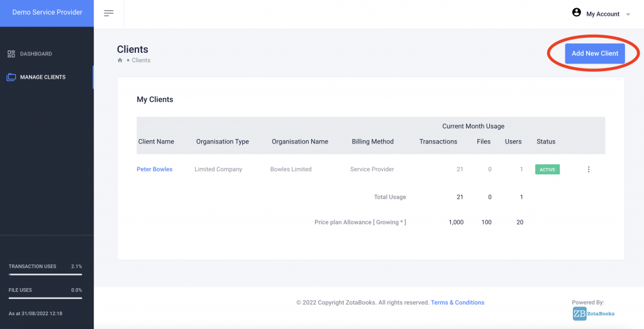The height and width of the screenshot is (329, 644).
Task: Click the Manage Clients folder icon
Action: point(11,77)
